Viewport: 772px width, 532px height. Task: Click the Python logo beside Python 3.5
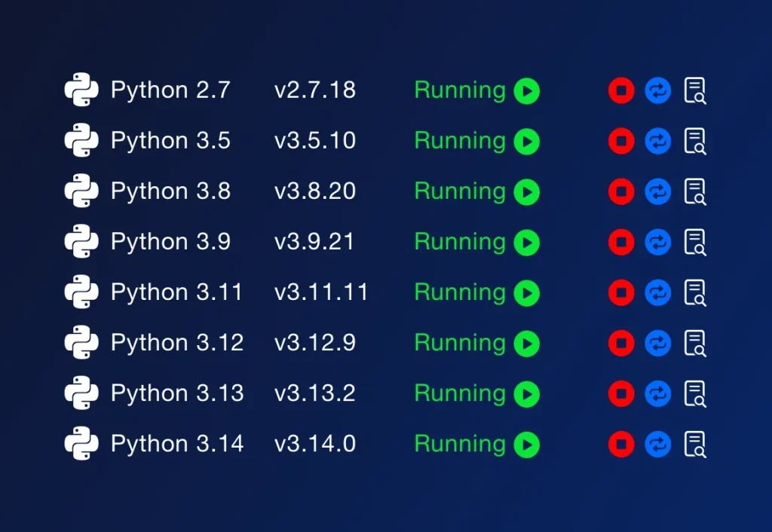point(81,140)
